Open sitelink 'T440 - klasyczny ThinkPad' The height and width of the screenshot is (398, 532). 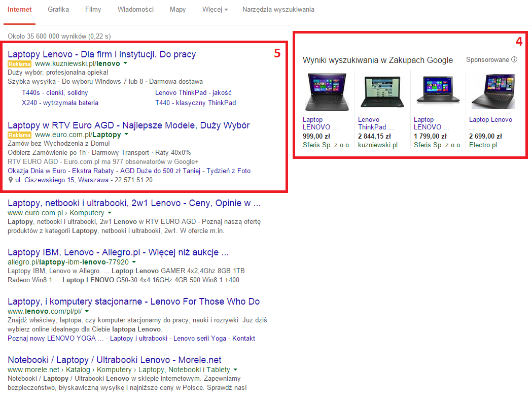pyautogui.click(x=195, y=103)
